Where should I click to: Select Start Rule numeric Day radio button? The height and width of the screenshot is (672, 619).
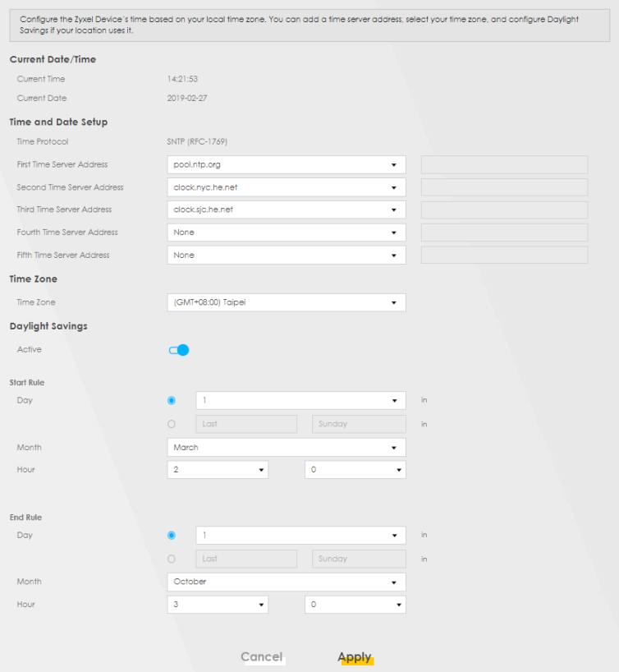pyautogui.click(x=172, y=401)
